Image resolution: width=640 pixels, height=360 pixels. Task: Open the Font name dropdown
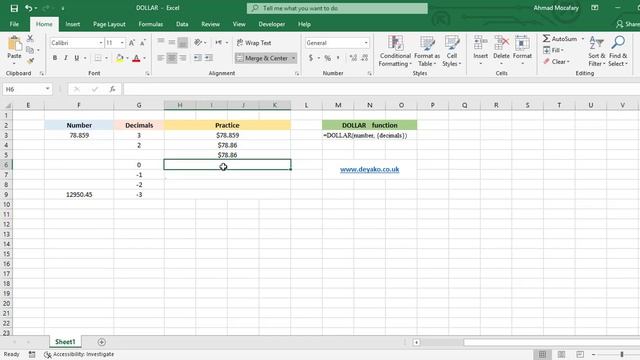tap(100, 43)
